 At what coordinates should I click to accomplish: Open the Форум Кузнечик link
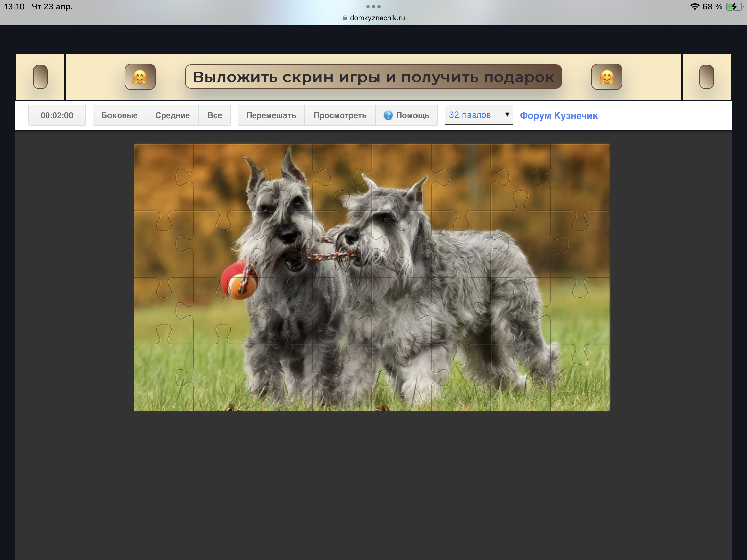click(559, 115)
